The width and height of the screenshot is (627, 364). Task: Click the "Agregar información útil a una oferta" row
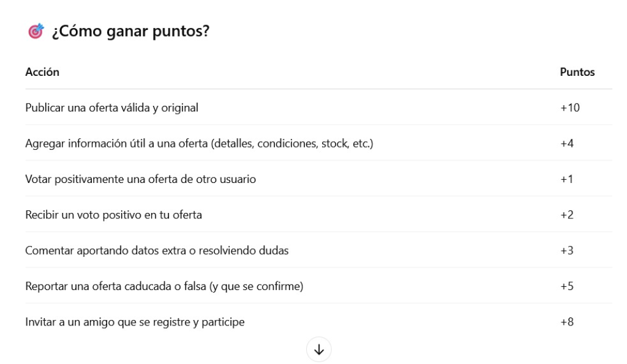(x=199, y=144)
